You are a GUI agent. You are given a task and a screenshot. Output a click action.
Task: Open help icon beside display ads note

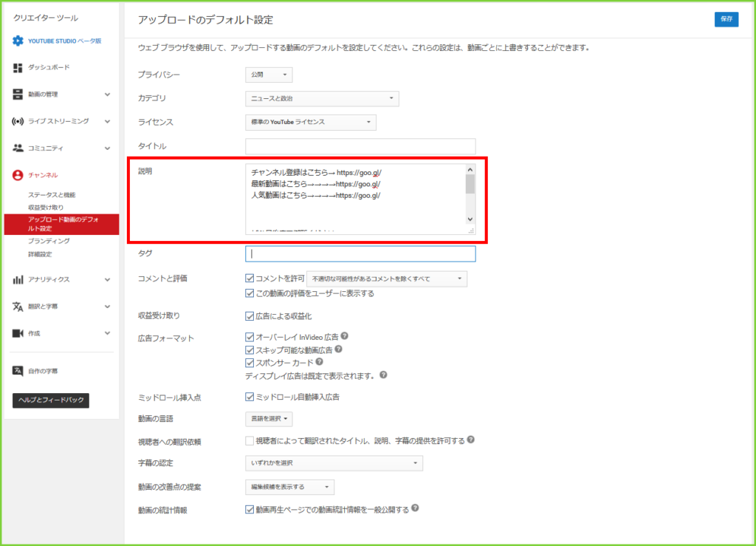pos(383,375)
